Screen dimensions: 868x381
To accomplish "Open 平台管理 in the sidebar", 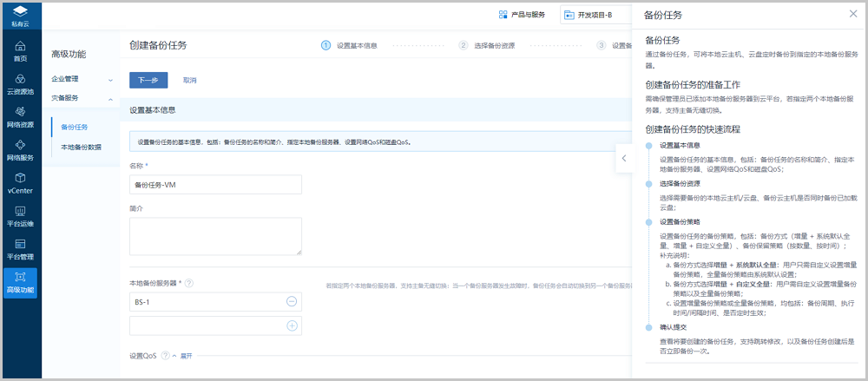I will pos(20,249).
